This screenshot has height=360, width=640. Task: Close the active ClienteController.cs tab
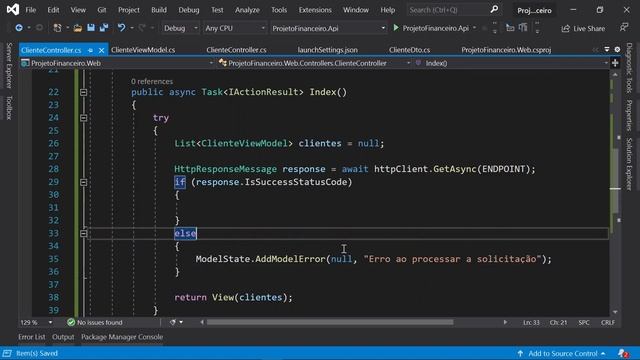[x=101, y=50]
